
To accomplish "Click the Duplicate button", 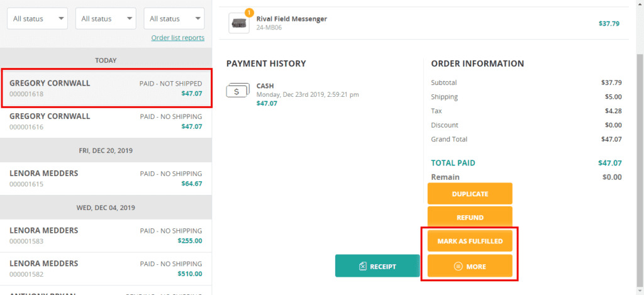I will point(470,194).
